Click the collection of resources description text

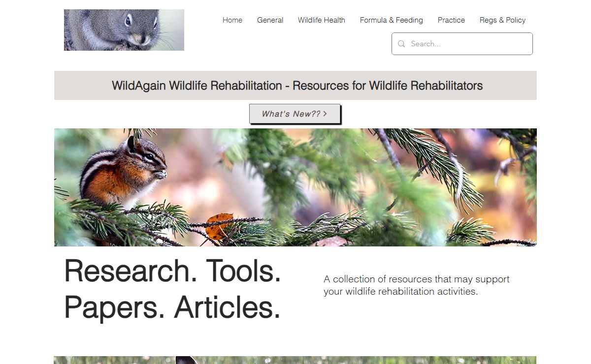click(417, 285)
